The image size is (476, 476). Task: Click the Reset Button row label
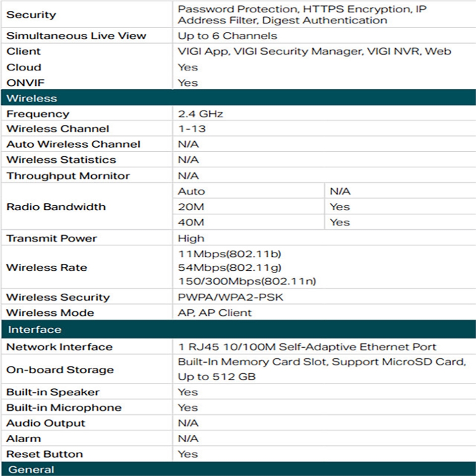pyautogui.click(x=45, y=454)
